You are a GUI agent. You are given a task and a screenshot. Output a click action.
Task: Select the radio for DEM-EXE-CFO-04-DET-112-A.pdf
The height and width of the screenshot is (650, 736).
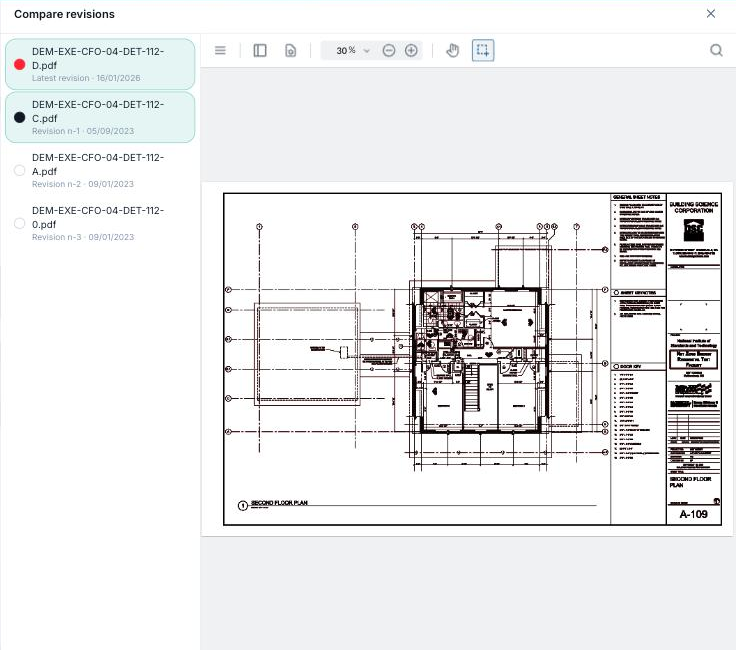pos(20,170)
